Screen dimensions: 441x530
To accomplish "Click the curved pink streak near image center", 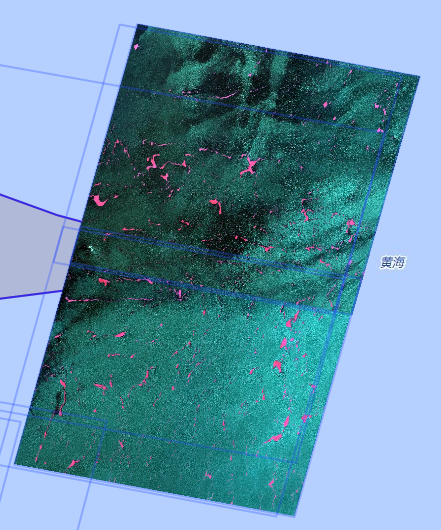I will 216,206.
